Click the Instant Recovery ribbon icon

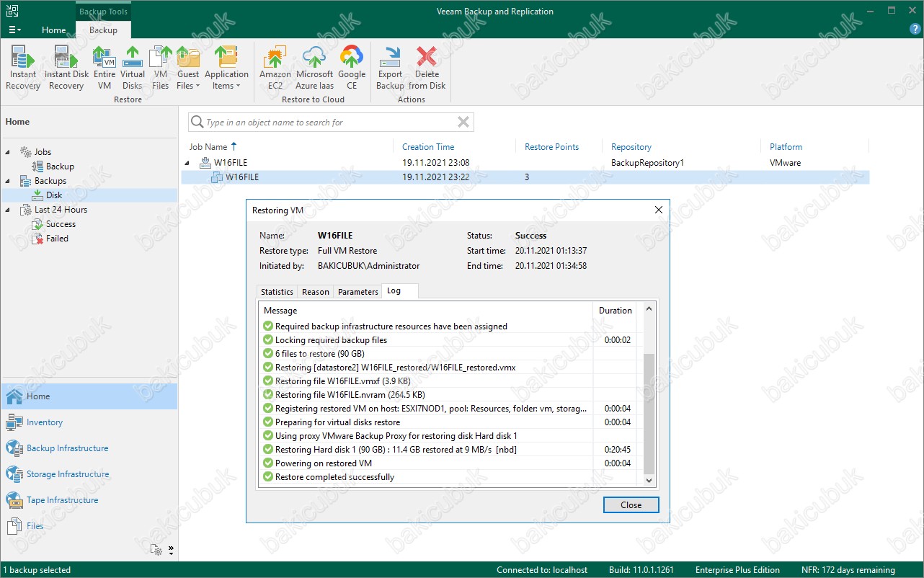point(23,68)
